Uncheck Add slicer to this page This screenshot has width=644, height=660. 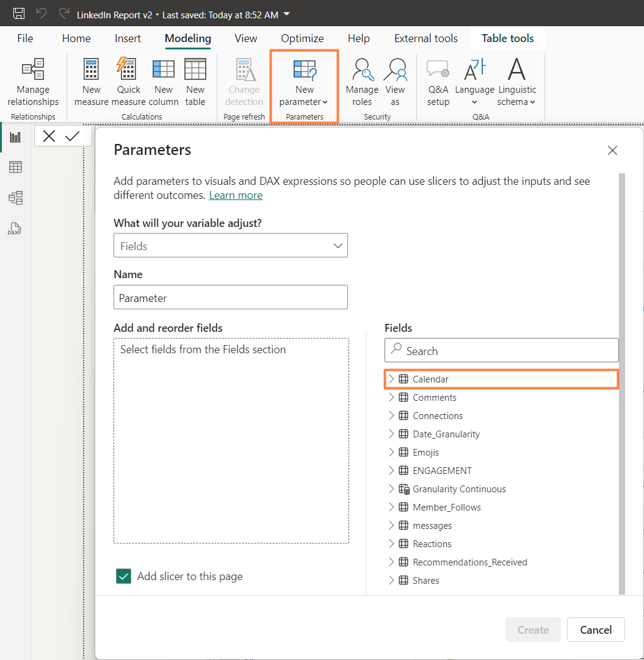(x=123, y=575)
